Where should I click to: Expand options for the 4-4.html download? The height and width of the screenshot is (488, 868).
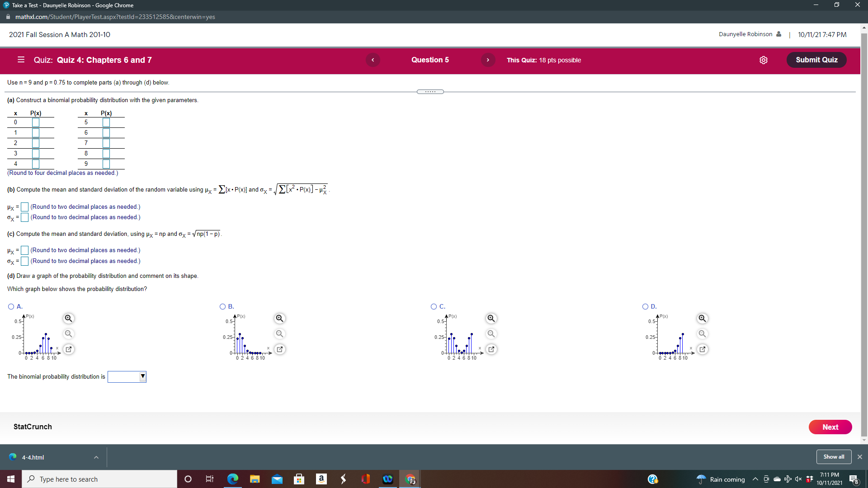point(96,457)
